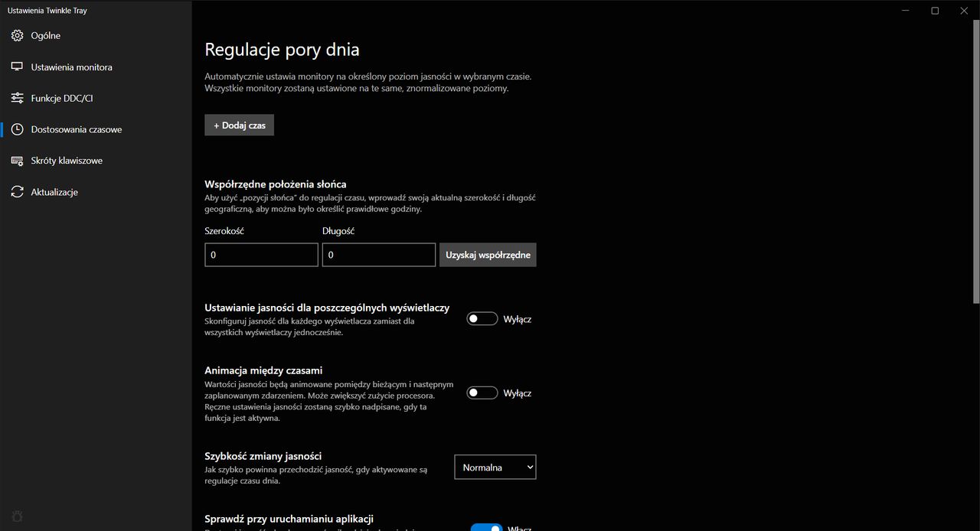Viewport: 980px width, 531px height.
Task: Click the keyboard icon for Skróty klawiszowe
Action: (x=17, y=161)
